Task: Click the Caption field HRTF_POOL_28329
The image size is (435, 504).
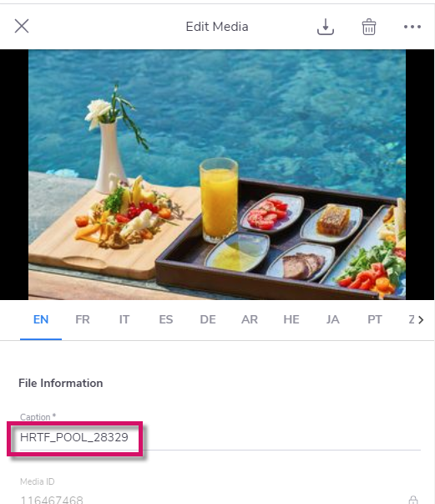Action: point(220,437)
